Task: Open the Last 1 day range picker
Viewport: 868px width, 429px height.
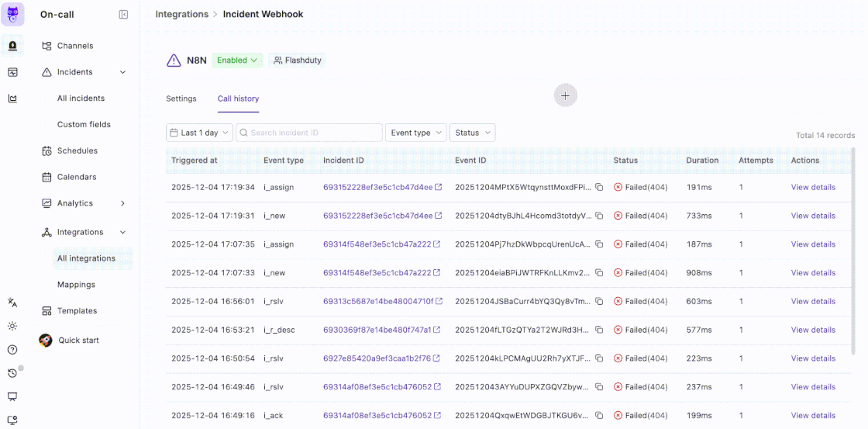Action: pyautogui.click(x=199, y=133)
